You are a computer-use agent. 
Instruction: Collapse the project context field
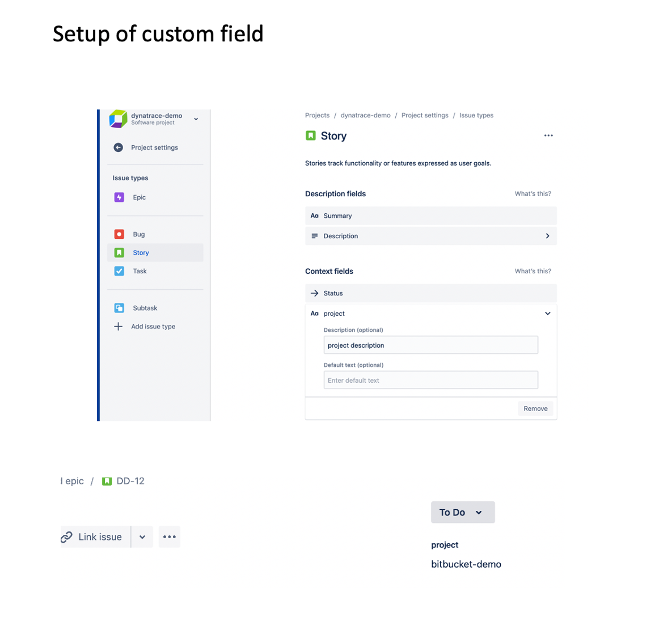point(547,314)
